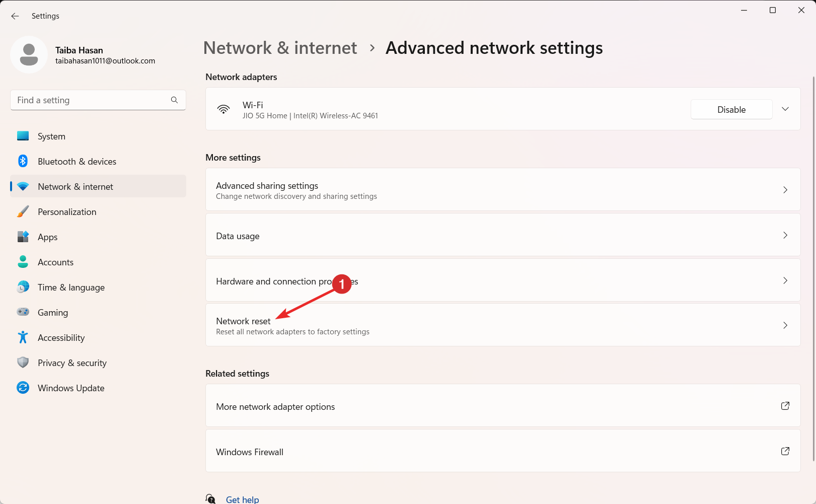Click the Wi-Fi network adapter icon
The image size is (816, 504).
[x=224, y=109]
